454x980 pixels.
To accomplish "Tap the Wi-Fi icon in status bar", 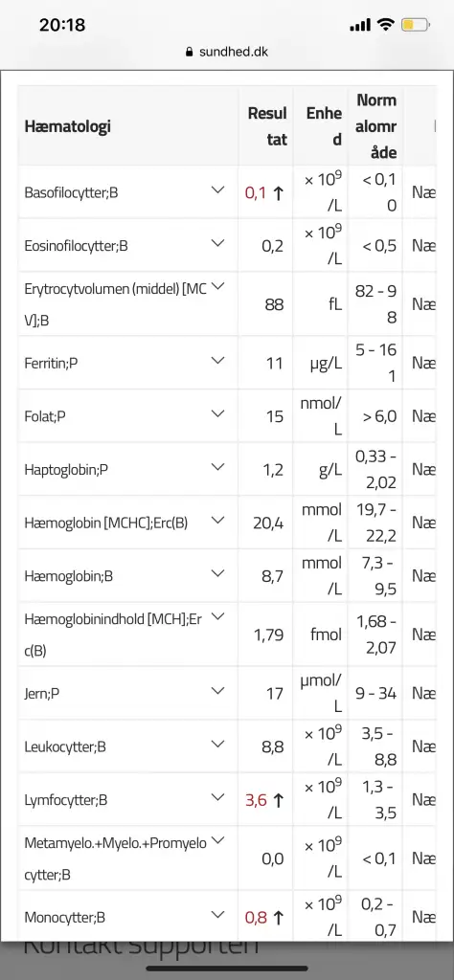I will click(x=385, y=25).
